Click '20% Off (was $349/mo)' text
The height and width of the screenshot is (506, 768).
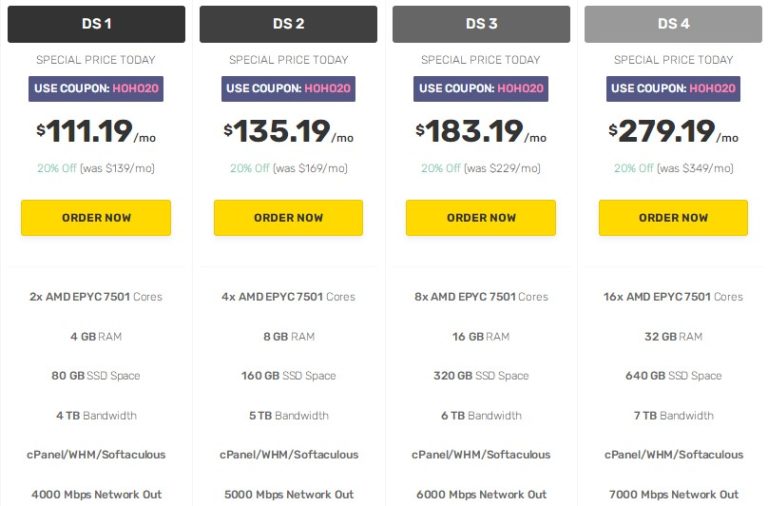673,168
